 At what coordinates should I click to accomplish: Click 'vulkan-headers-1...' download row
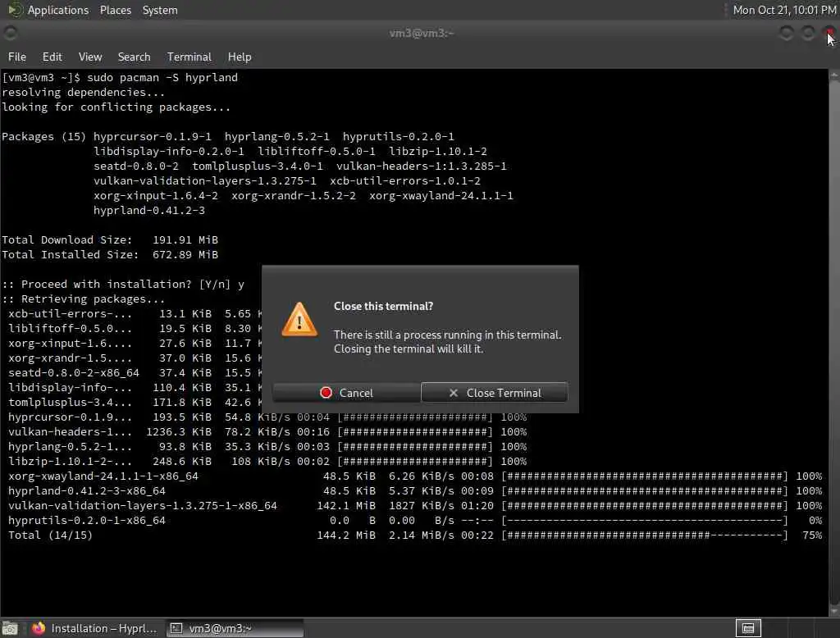(x=267, y=432)
